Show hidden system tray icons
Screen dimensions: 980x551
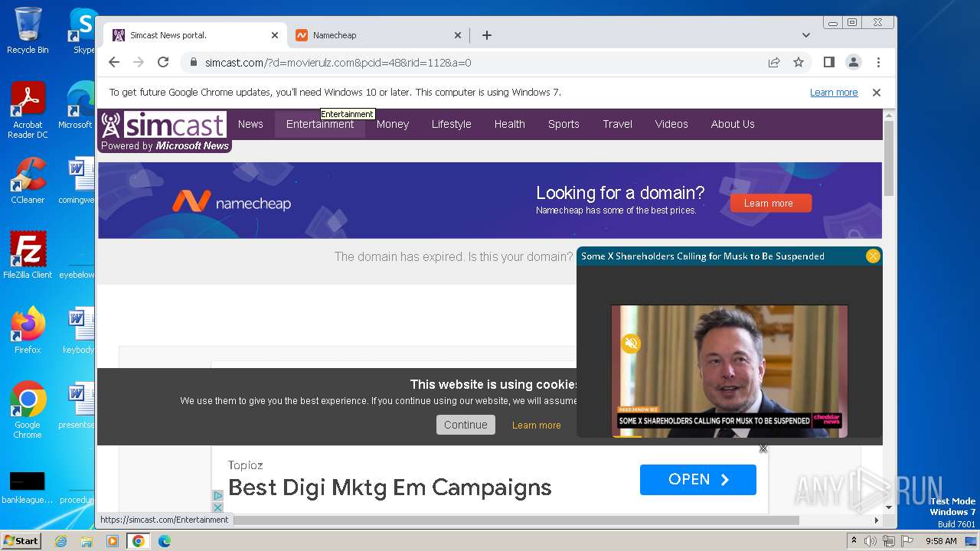point(854,541)
